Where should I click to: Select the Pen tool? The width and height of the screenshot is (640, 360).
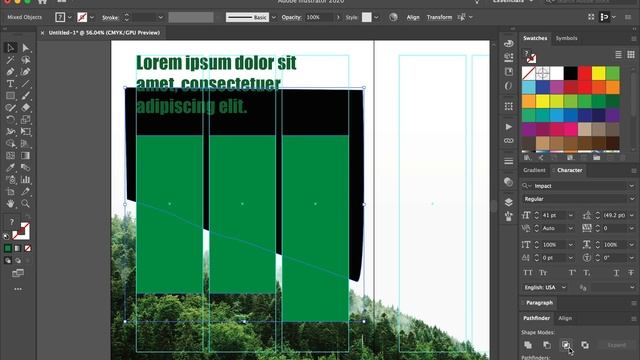point(10,72)
